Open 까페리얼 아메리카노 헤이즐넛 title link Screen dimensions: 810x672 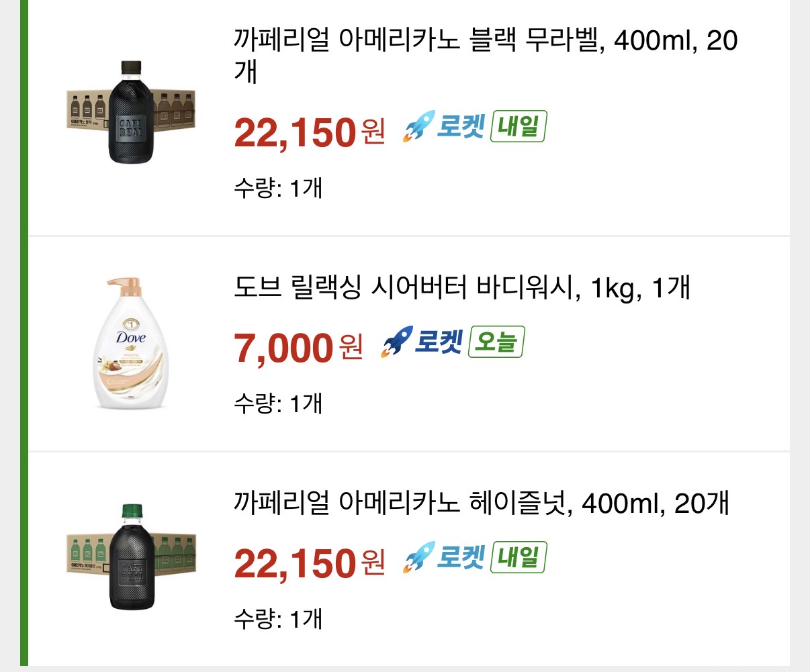pos(481,503)
